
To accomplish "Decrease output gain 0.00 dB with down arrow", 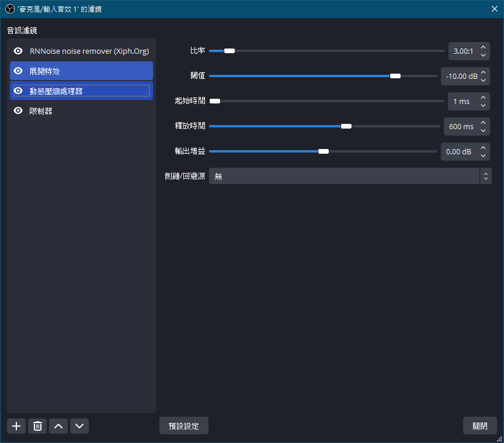I will (483, 155).
